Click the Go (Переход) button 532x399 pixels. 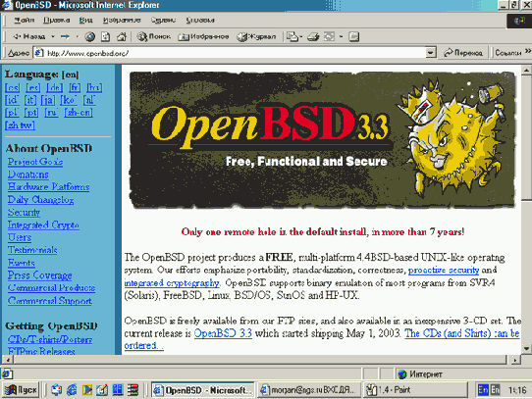pyautogui.click(x=463, y=53)
